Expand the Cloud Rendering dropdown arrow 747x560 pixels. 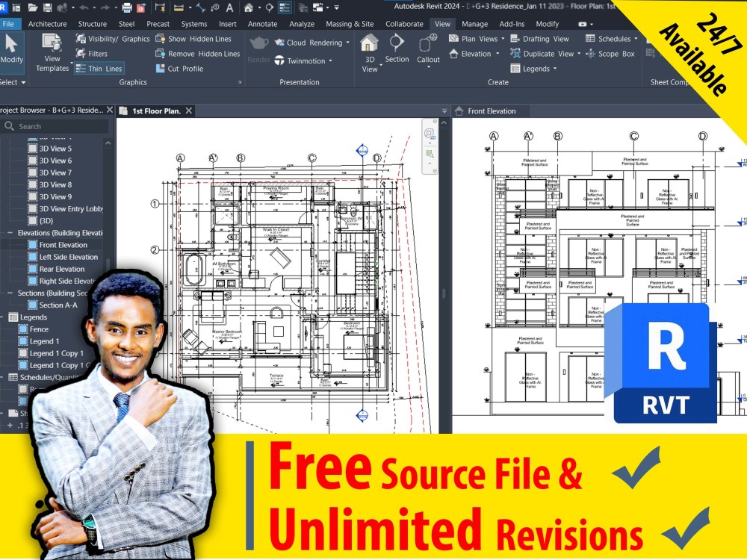[x=348, y=43]
